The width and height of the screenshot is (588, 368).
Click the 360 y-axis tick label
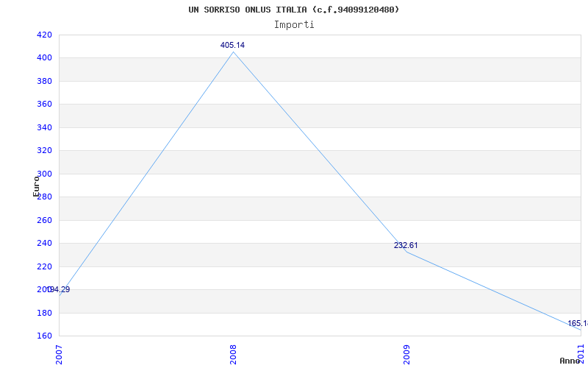pos(44,105)
